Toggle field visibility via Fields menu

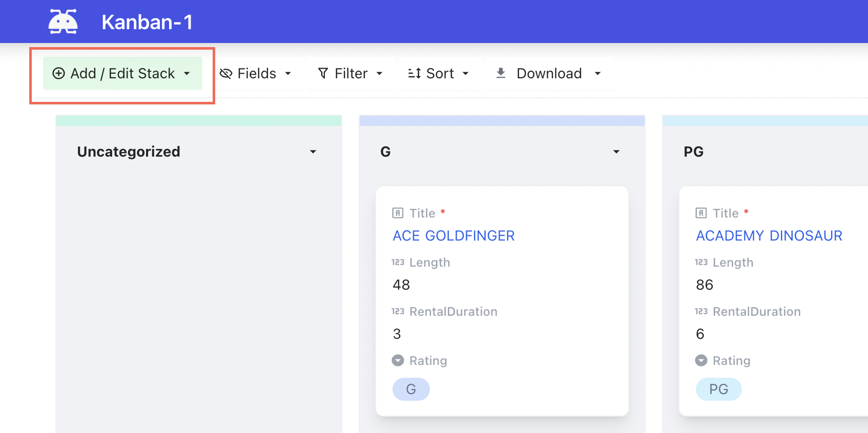click(255, 73)
